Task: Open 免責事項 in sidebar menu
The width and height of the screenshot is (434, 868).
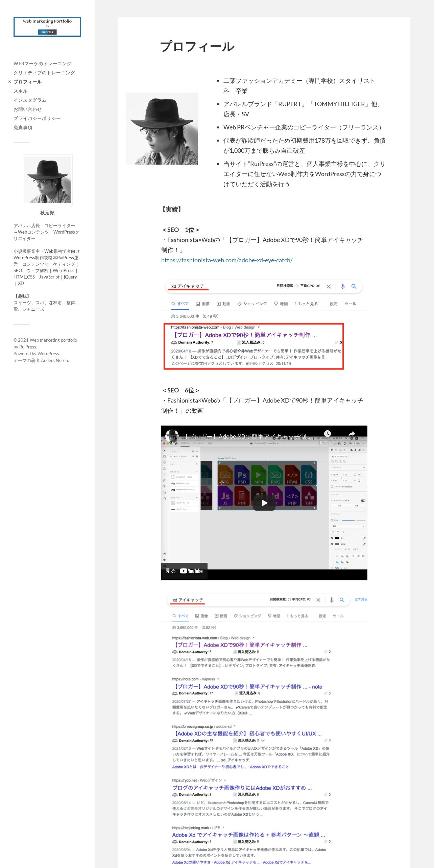Action: point(23,127)
